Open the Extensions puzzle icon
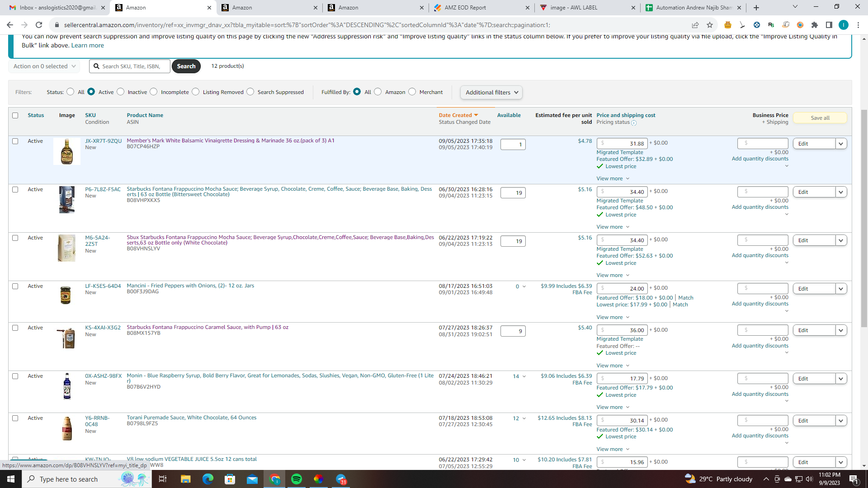This screenshot has width=868, height=488. coord(815,25)
